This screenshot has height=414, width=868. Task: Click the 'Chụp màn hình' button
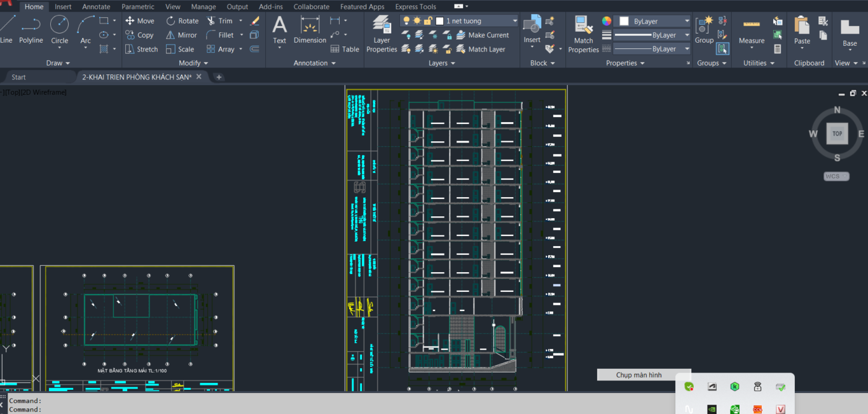pyautogui.click(x=639, y=375)
